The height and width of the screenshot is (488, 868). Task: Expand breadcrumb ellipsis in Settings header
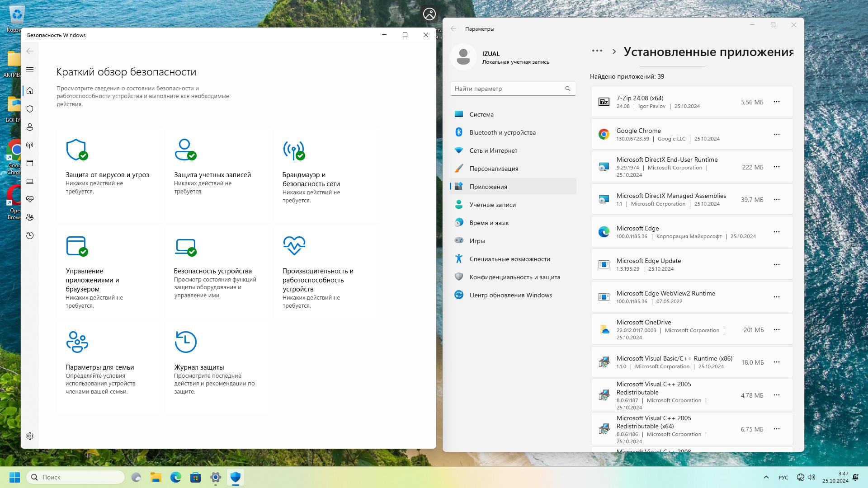[597, 51]
